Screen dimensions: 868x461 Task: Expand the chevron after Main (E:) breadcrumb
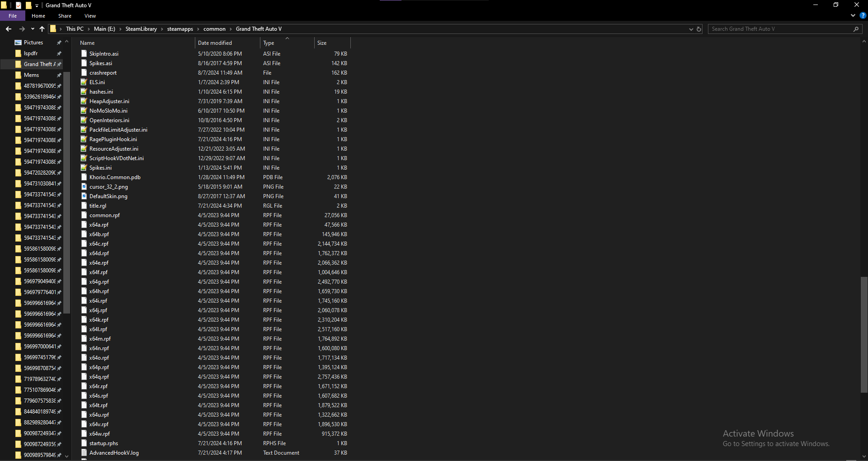(x=120, y=29)
